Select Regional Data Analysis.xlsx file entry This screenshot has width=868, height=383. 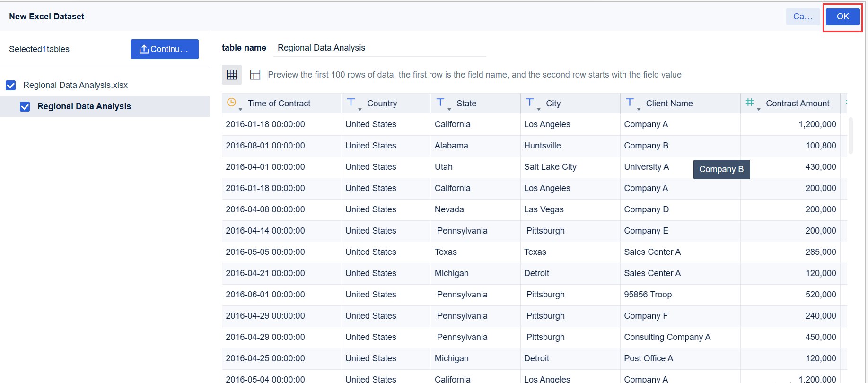point(76,85)
